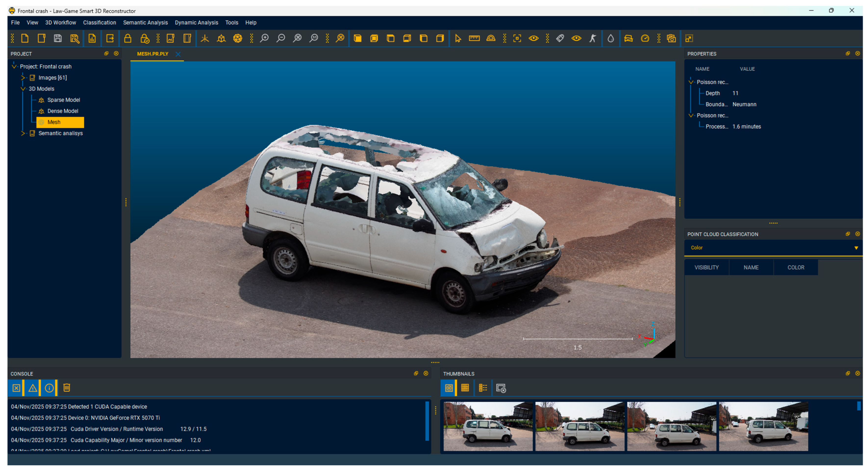This screenshot has height=471, width=868.
Task: Open the speedometer speed estimation tool
Action: [645, 38]
